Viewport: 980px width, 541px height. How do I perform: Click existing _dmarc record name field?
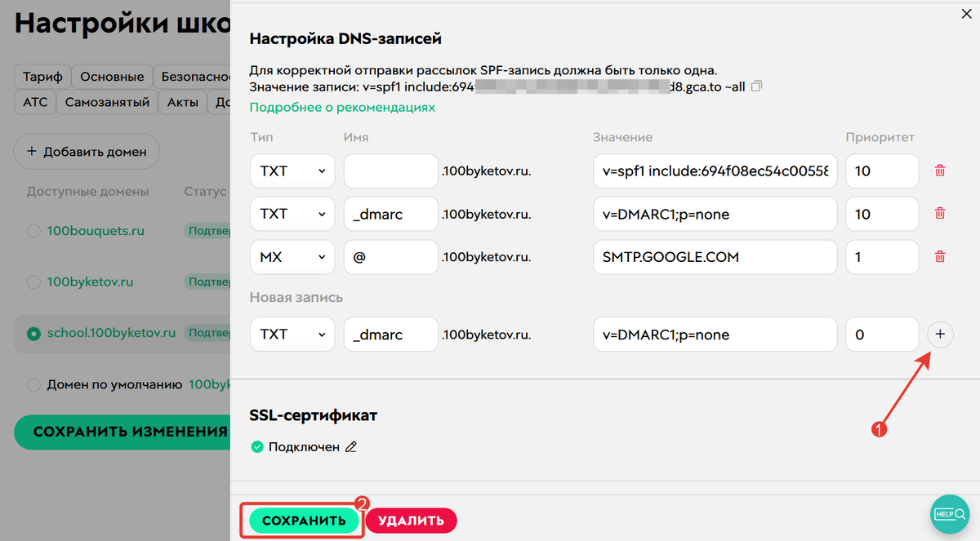click(x=391, y=214)
